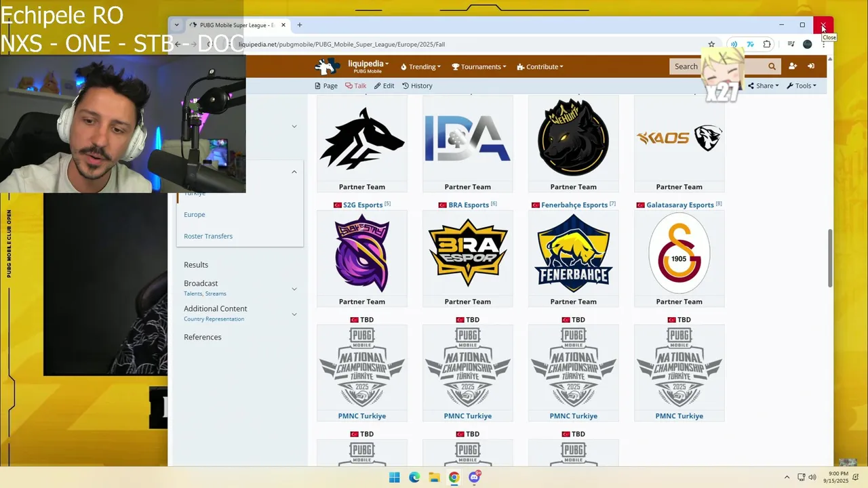Open the Windows Start menu
Viewport: 868px width, 488px height.
(394, 477)
